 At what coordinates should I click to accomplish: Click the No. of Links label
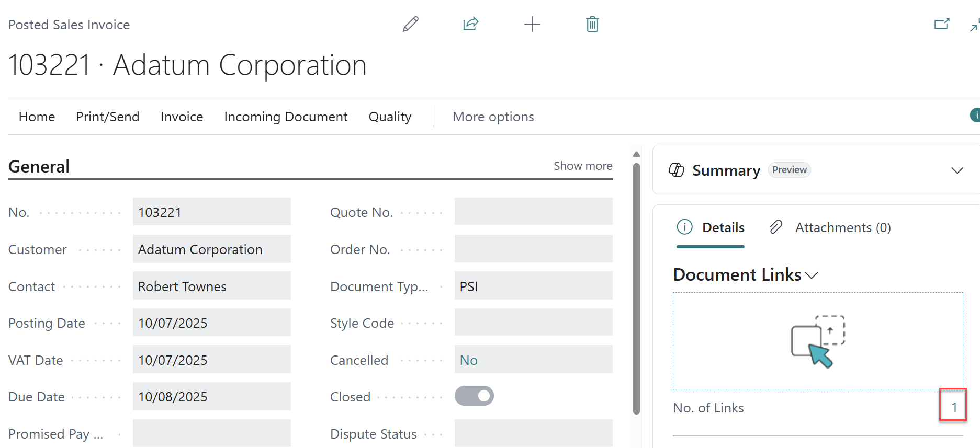708,408
